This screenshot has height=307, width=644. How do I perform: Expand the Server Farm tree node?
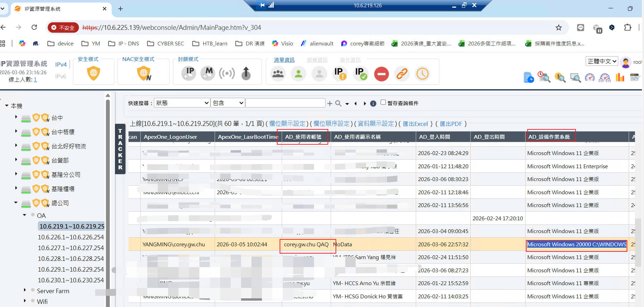click(x=25, y=290)
